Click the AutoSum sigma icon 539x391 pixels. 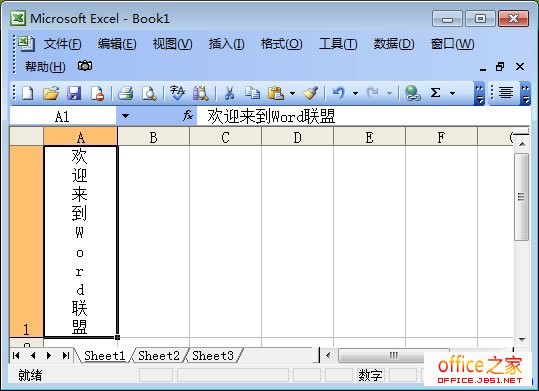pos(436,93)
